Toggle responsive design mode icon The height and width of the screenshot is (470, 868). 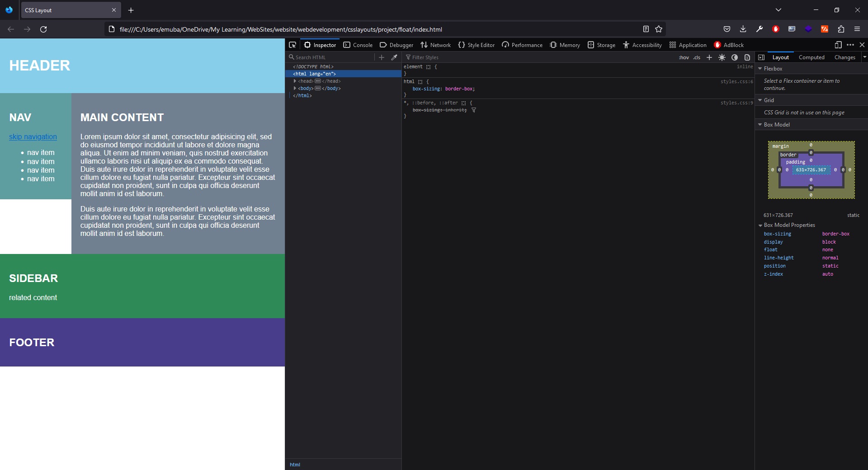point(838,45)
